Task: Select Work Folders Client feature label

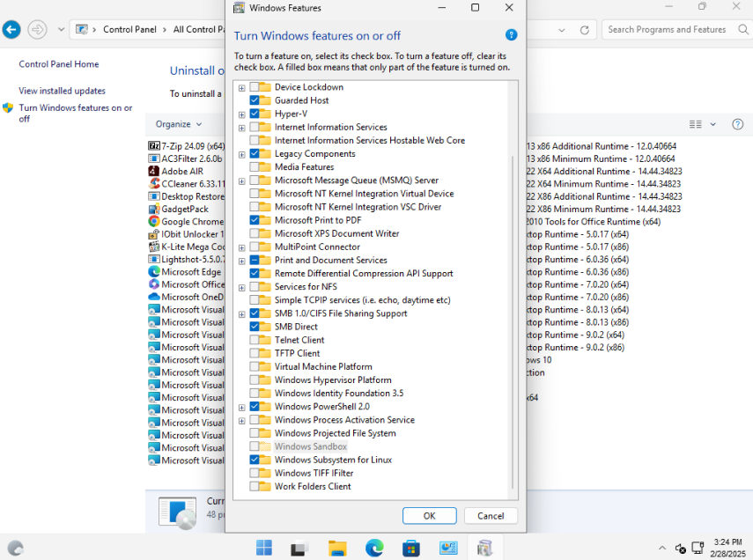Action: pos(313,486)
